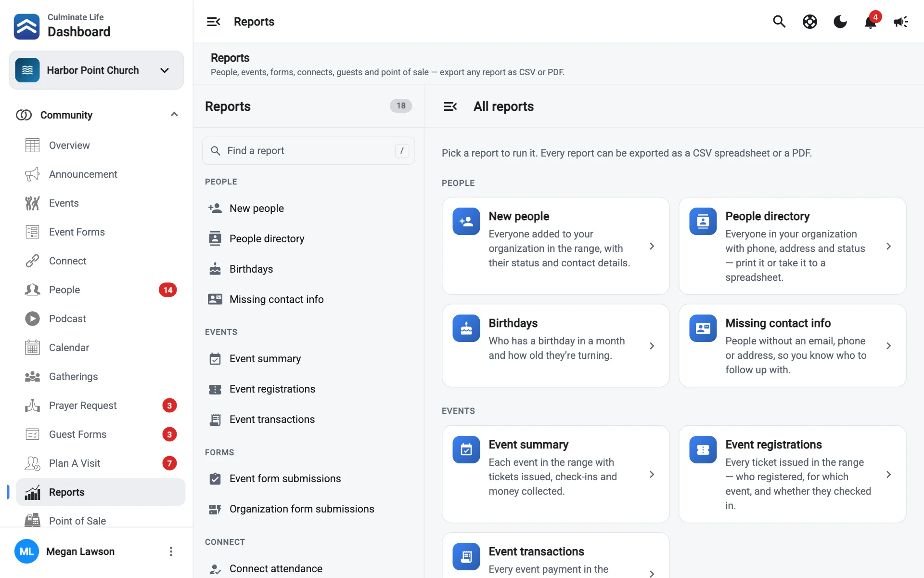
Task: Go to Announcement in sidebar
Action: tap(100, 174)
